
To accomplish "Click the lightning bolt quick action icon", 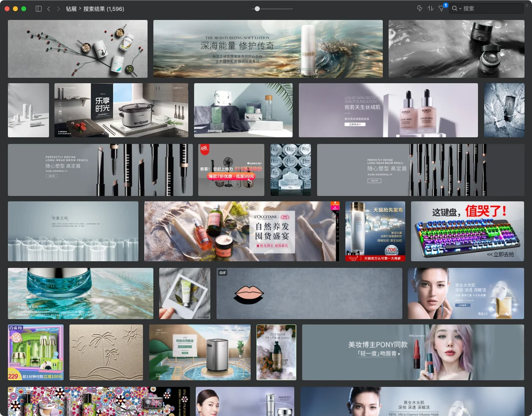I will coord(419,8).
